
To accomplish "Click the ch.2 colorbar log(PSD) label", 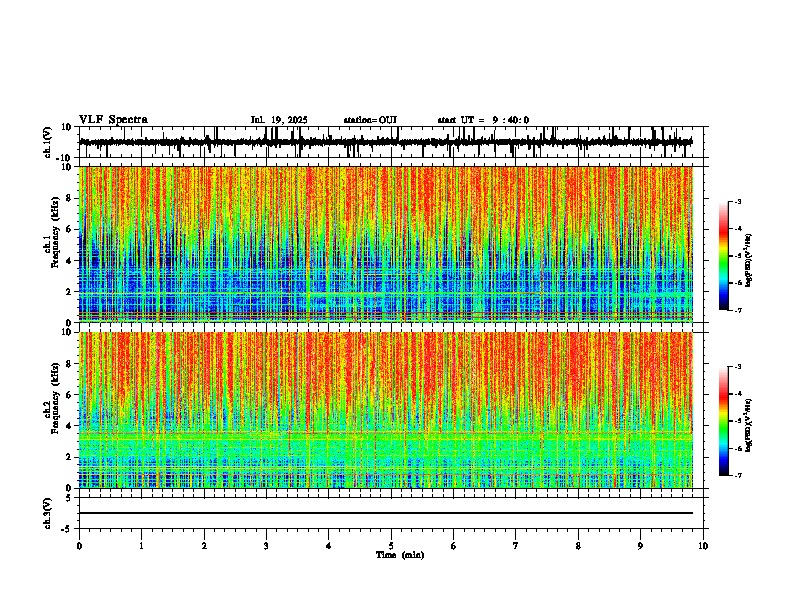I will pos(749,425).
